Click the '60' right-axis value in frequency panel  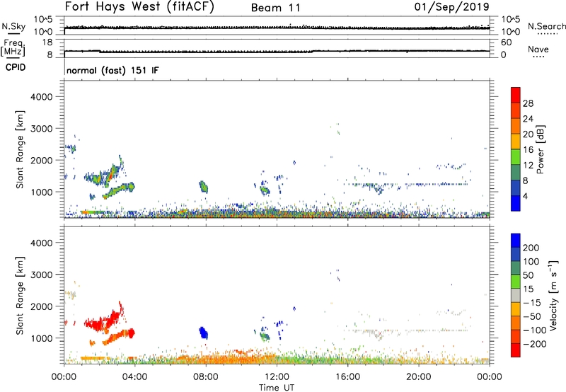pos(506,42)
